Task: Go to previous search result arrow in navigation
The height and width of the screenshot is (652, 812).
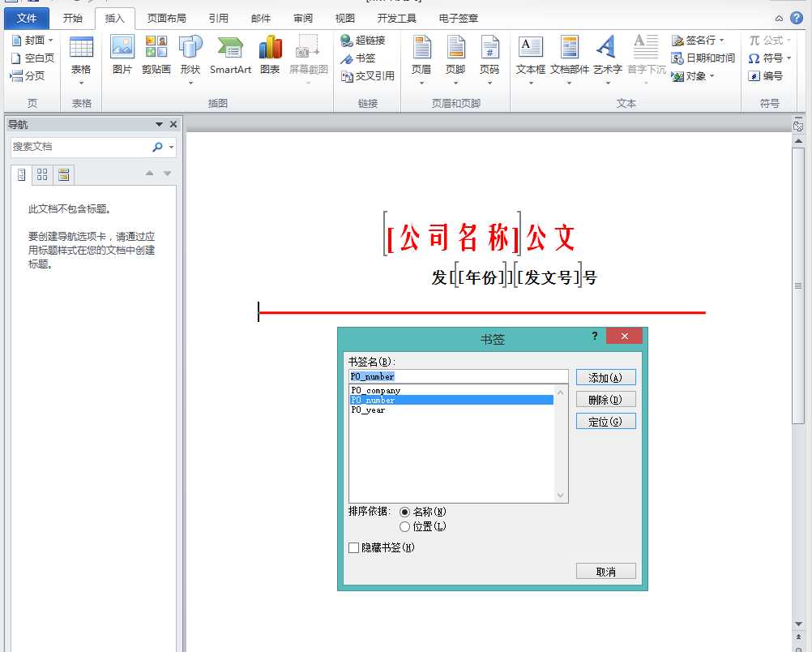Action: (x=150, y=173)
